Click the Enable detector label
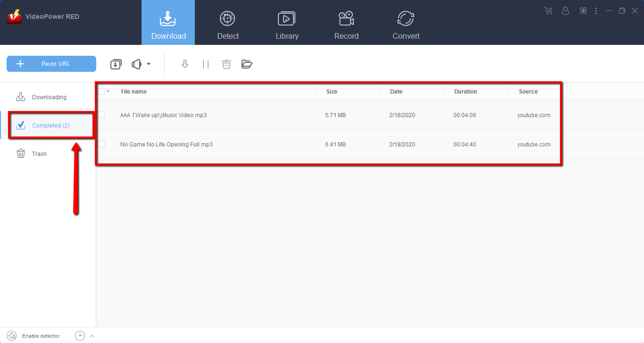 (41, 336)
